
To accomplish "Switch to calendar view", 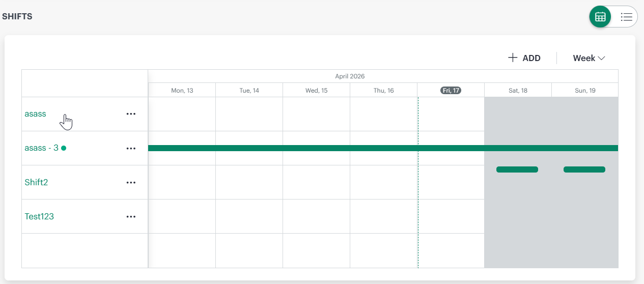I will (600, 17).
